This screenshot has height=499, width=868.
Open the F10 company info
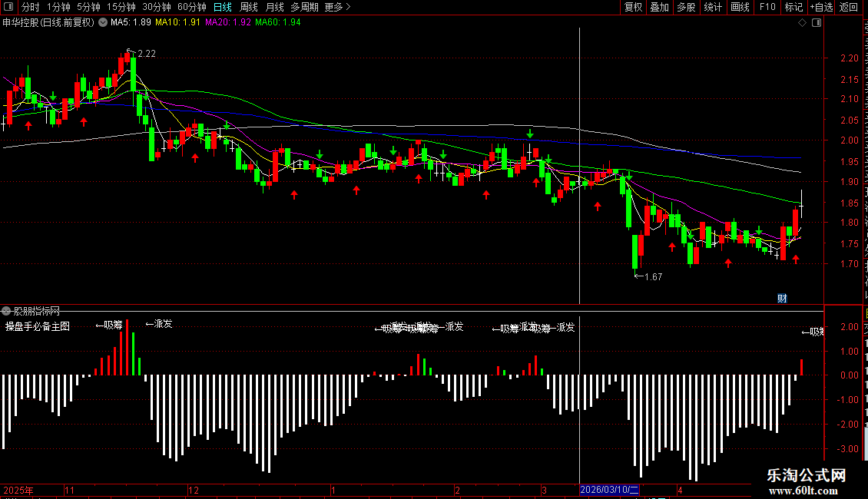pyautogui.click(x=767, y=7)
